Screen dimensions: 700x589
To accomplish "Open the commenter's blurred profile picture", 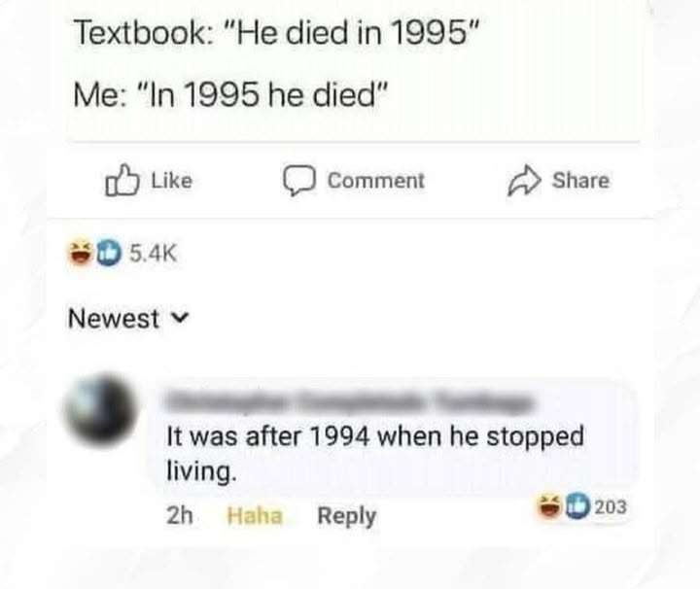I will [101, 410].
